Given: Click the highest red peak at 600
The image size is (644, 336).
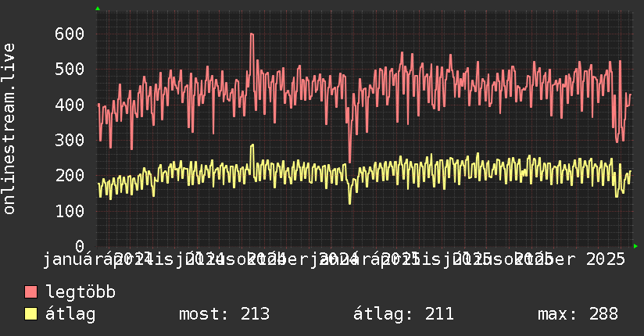Looking at the screenshot, I should [252, 34].
